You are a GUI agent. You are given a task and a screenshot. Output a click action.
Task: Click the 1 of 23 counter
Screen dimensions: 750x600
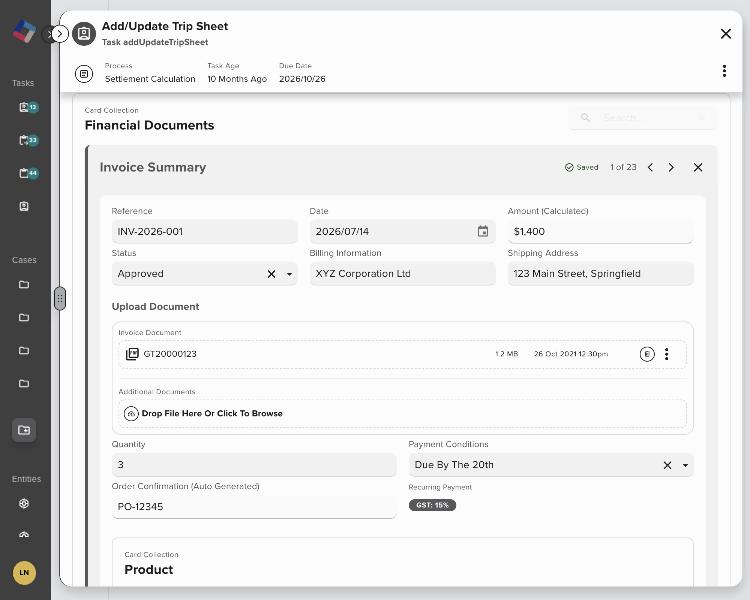coord(623,167)
